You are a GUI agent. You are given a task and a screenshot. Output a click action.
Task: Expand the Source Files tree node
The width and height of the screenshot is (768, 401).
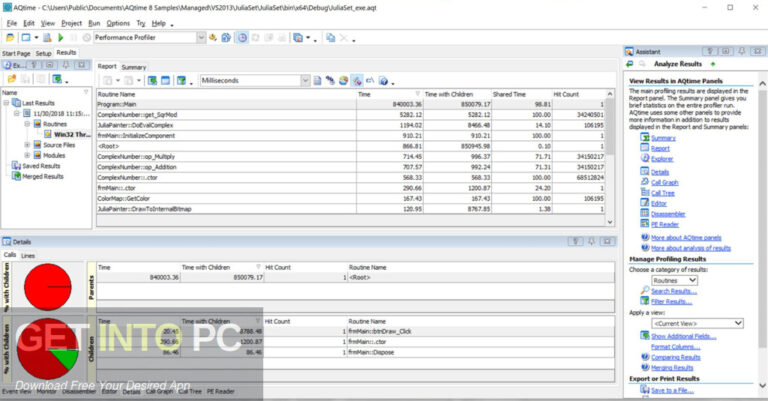click(27, 145)
